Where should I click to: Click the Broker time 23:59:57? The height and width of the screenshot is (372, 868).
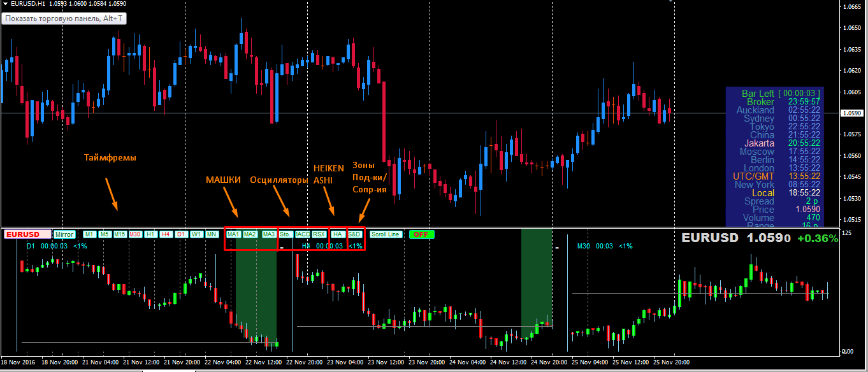(x=804, y=102)
